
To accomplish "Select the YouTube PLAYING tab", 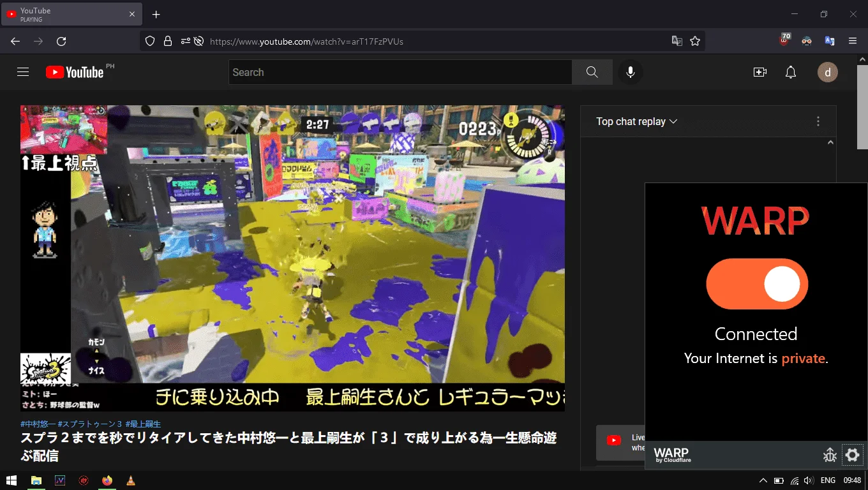I will tap(71, 14).
